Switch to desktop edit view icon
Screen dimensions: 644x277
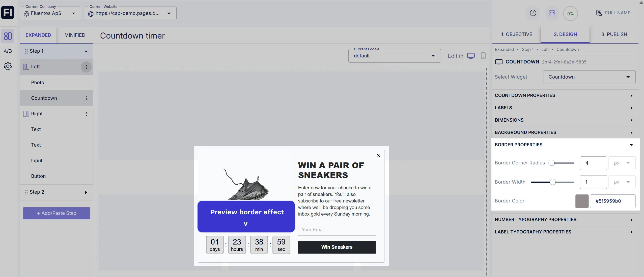471,56
